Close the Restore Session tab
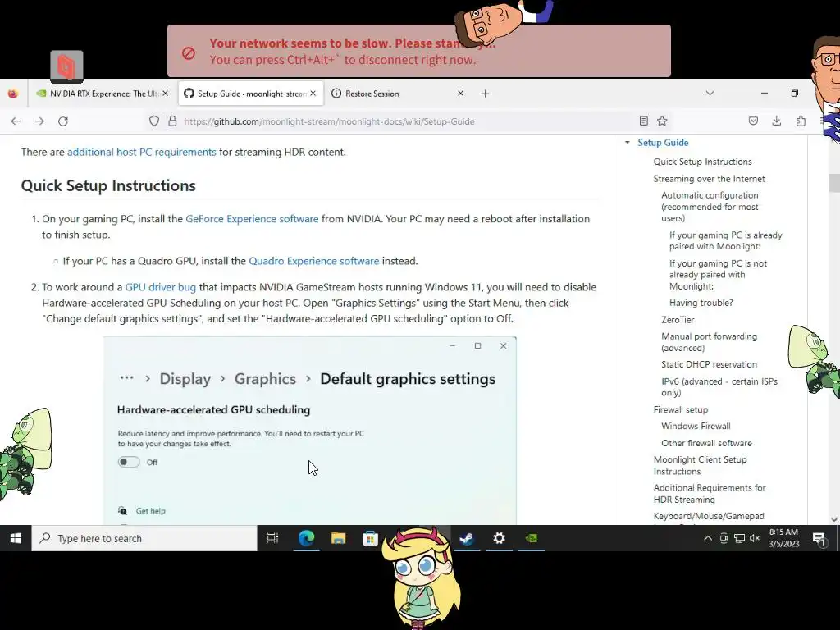The height and width of the screenshot is (630, 840). pos(461,94)
